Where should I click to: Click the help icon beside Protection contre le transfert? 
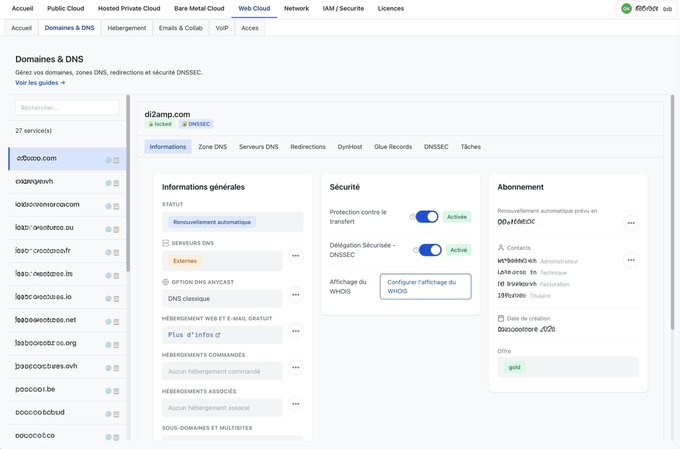(x=413, y=216)
